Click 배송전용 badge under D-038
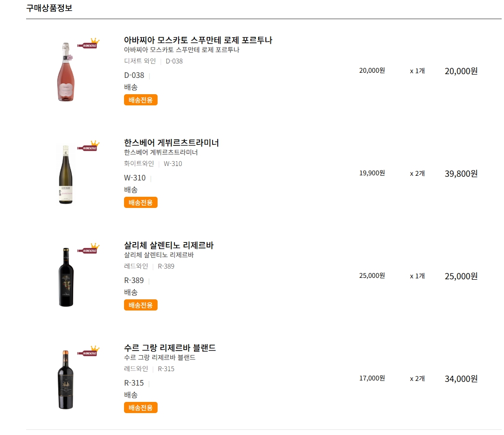Image resolution: width=504 pixels, height=435 pixels. pos(141,100)
